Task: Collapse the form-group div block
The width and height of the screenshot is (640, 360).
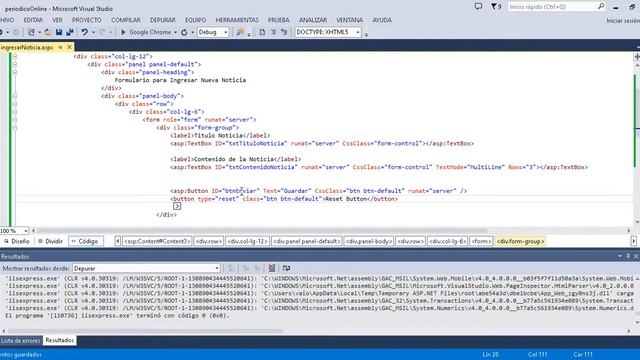Action: point(15,128)
